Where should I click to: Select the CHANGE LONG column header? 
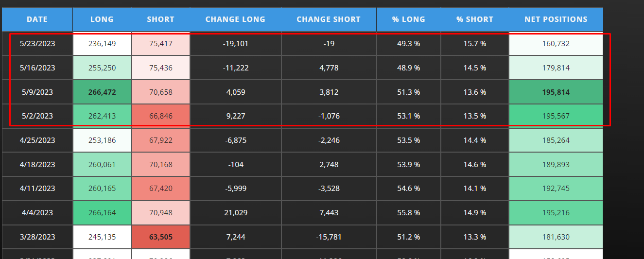[x=235, y=19]
